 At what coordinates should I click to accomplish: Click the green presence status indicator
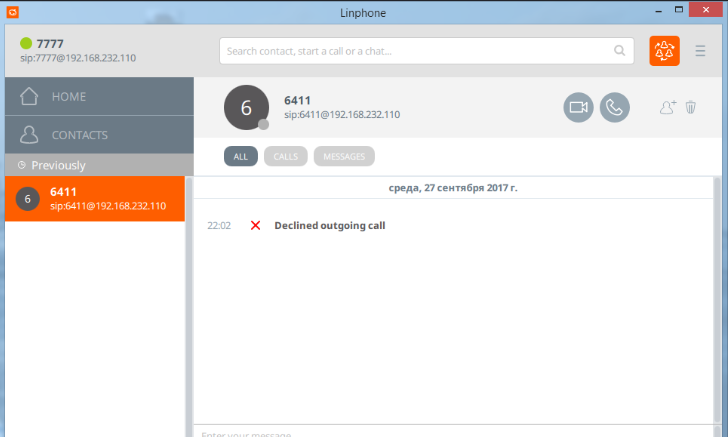click(x=26, y=43)
